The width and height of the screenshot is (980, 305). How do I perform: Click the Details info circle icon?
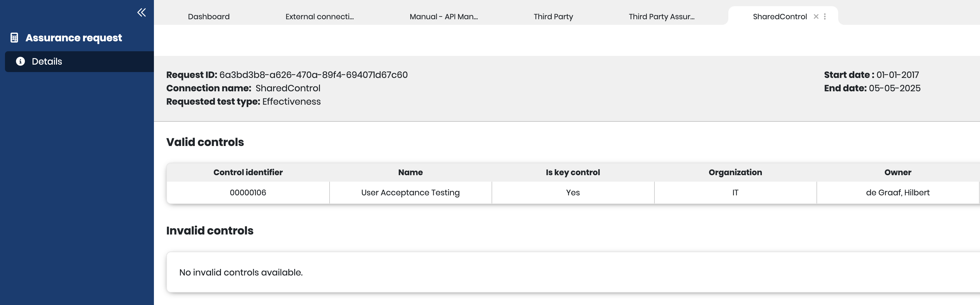coord(20,61)
